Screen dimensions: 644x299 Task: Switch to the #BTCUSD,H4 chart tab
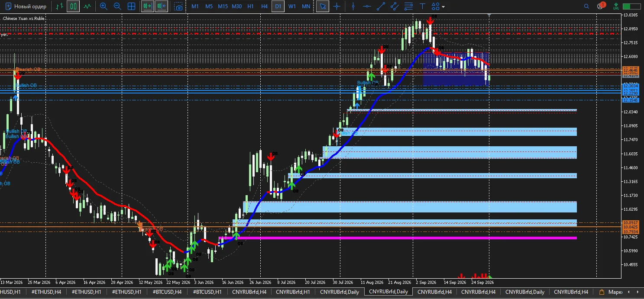tap(168, 292)
